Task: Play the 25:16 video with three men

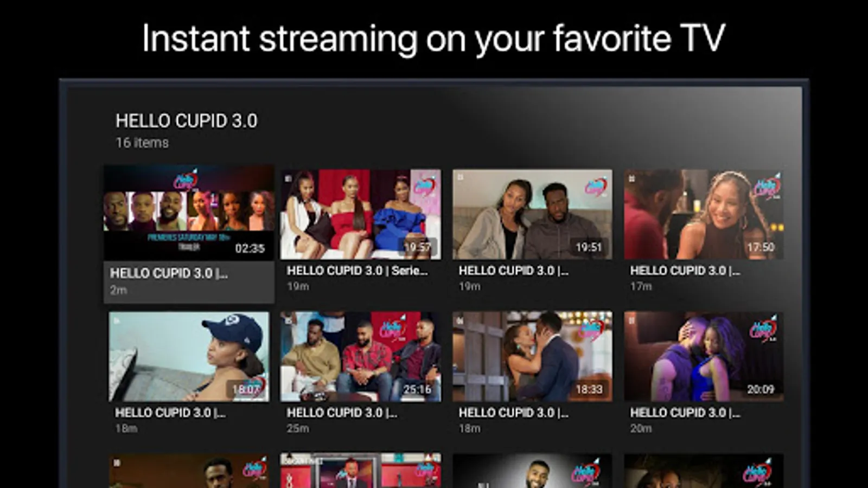Action: tap(360, 356)
